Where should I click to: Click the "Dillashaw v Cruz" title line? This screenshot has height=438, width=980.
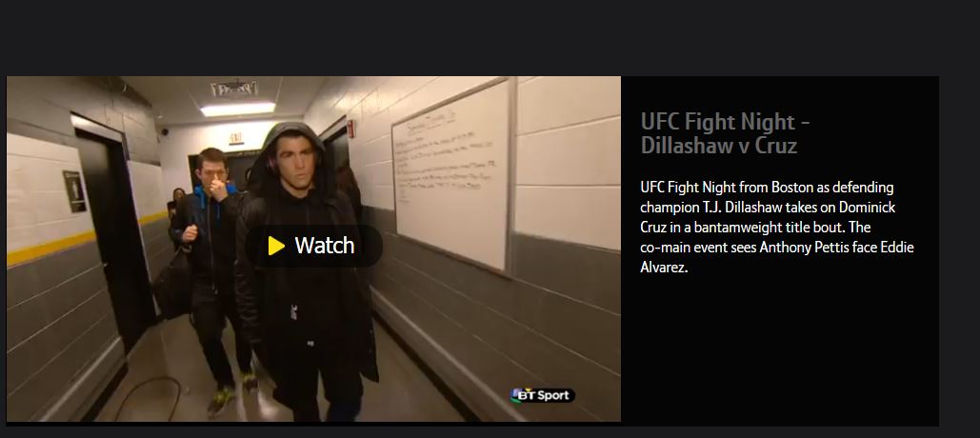719,146
